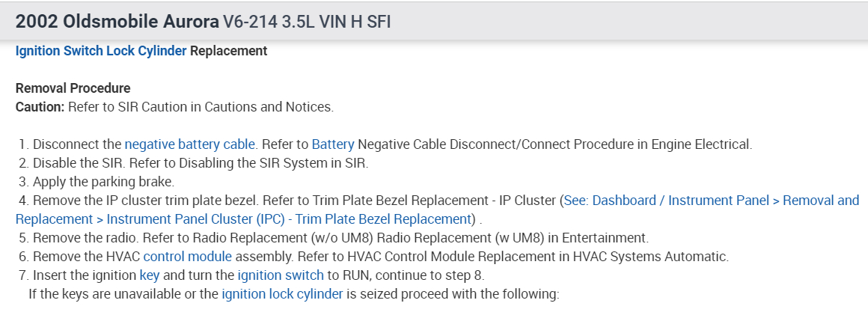The width and height of the screenshot is (868, 327).
Task: Click "Insert the ignition" text in step 7
Action: [x=85, y=275]
